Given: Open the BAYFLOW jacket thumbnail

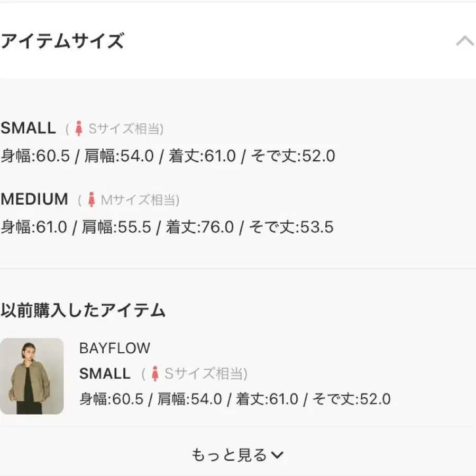Looking at the screenshot, I should point(32,376).
